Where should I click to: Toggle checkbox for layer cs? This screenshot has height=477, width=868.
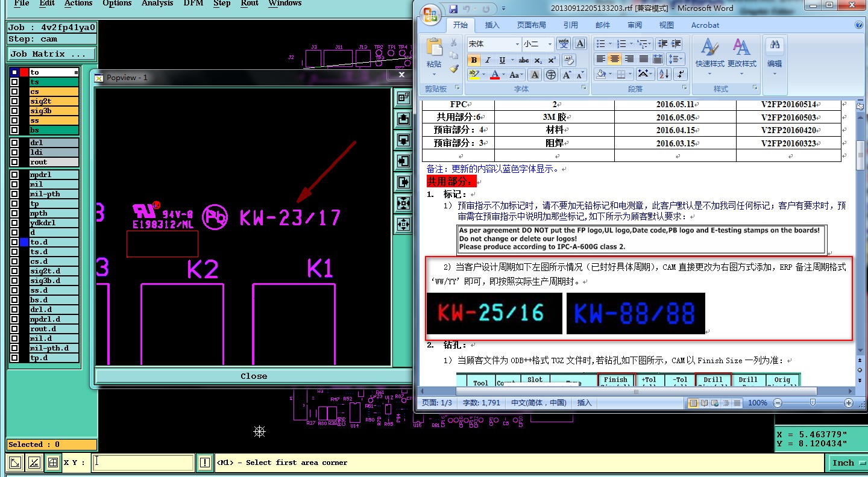14,92
